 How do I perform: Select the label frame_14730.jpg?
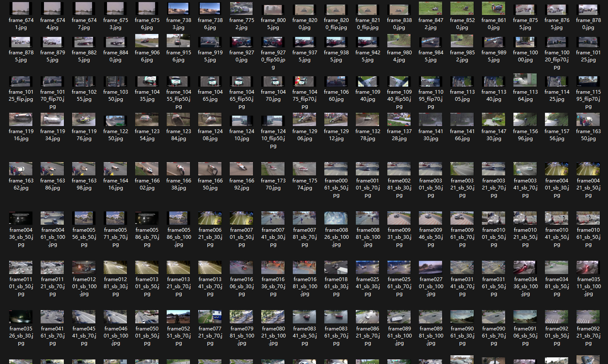[494, 135]
